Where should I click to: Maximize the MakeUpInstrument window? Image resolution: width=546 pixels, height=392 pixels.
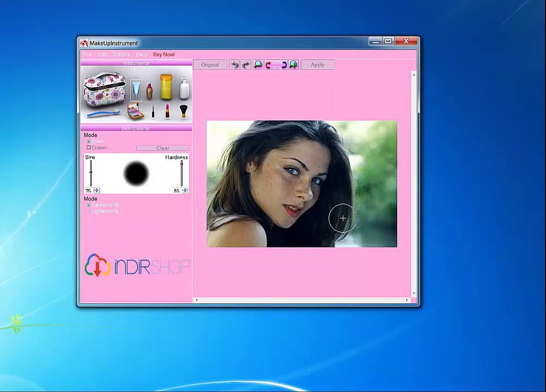coord(389,41)
